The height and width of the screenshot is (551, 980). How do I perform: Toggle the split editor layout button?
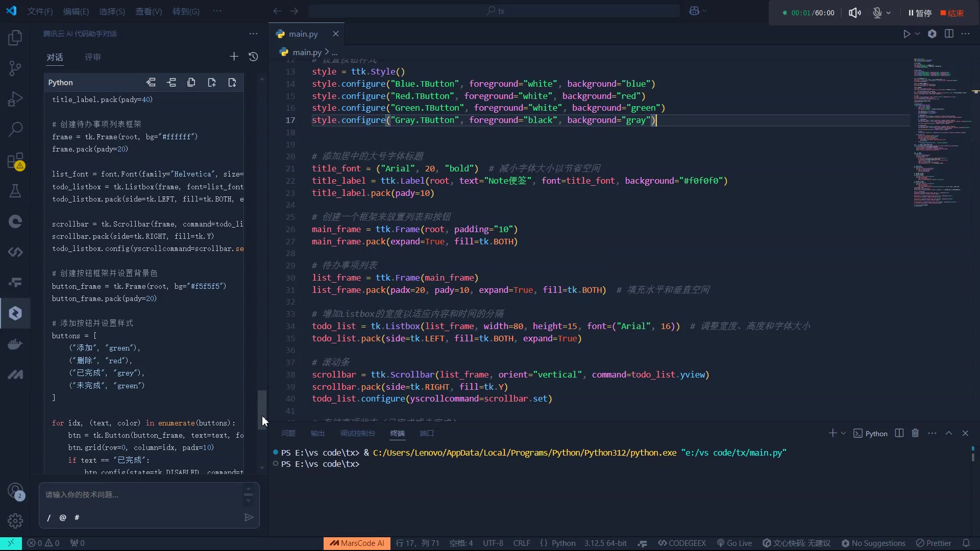point(949,34)
